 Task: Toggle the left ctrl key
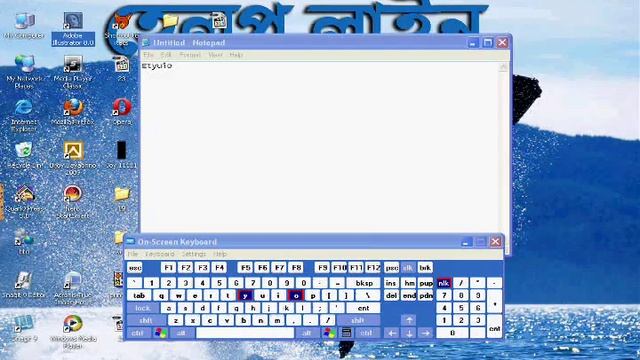click(138, 333)
